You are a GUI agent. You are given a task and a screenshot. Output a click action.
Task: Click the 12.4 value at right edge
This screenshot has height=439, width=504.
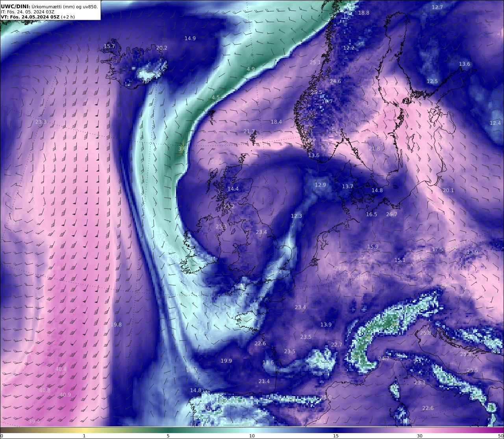point(495,123)
